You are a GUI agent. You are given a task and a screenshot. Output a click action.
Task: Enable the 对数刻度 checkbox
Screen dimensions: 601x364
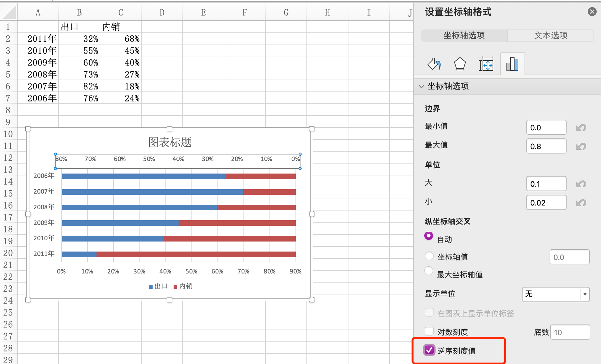[429, 331]
